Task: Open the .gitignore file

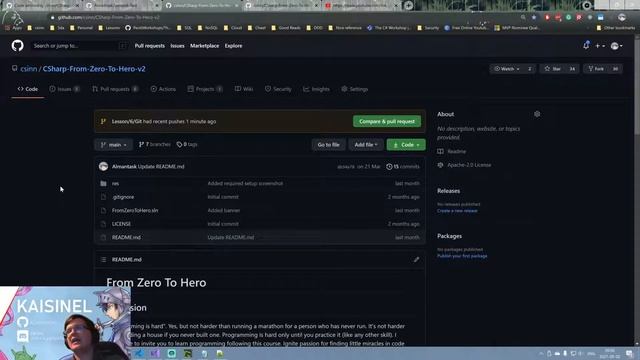Action: [x=123, y=197]
